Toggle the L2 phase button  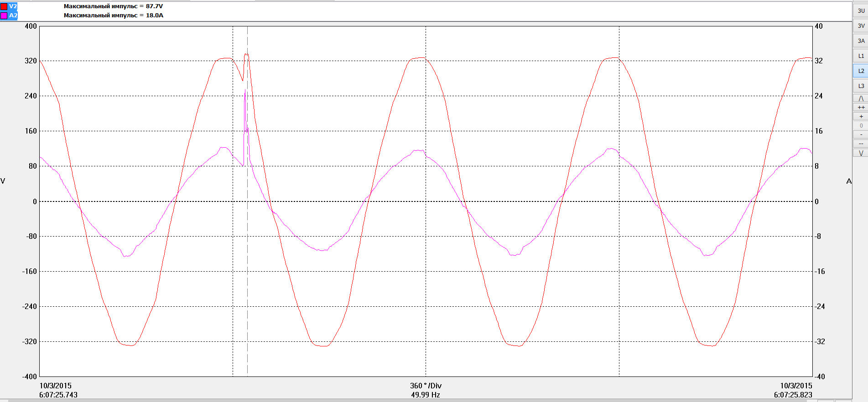(861, 71)
